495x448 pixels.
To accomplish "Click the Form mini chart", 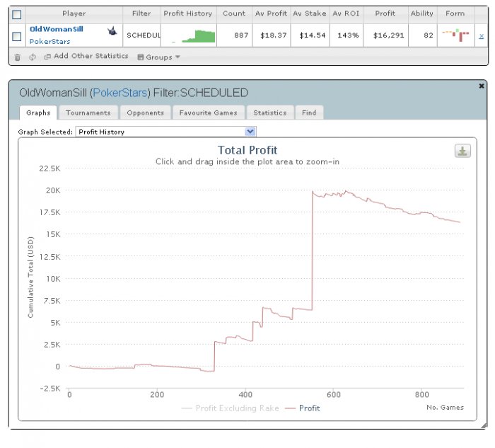I will click(456, 35).
